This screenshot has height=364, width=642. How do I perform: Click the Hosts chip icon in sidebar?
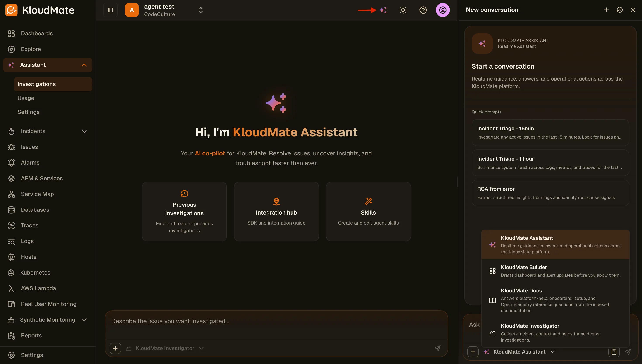11,257
